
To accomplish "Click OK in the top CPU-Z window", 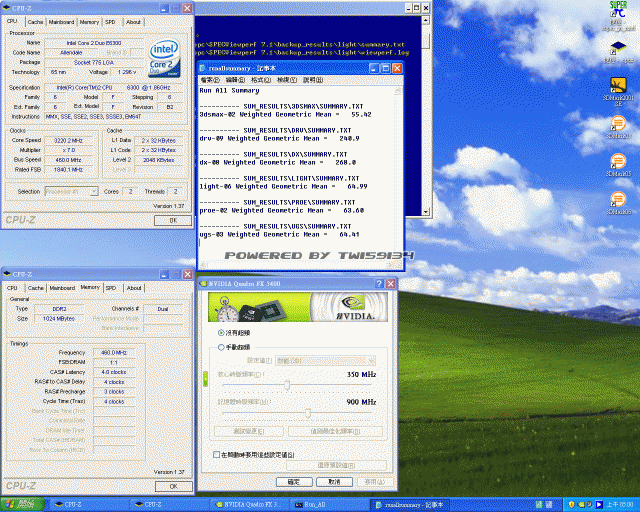I will point(173,220).
